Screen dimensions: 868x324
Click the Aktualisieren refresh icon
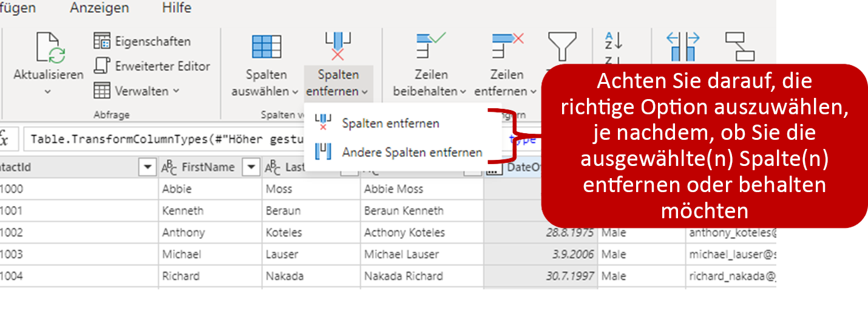(51, 47)
